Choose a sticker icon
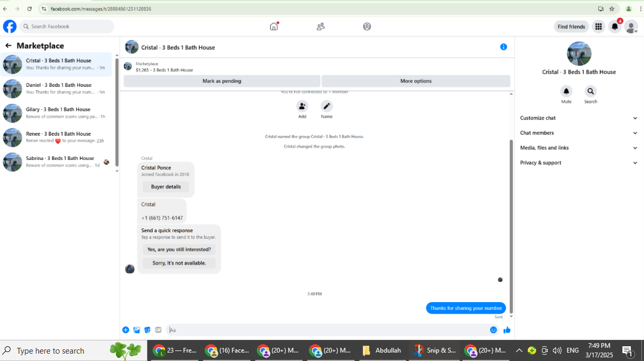The image size is (644, 361). tap(147, 330)
